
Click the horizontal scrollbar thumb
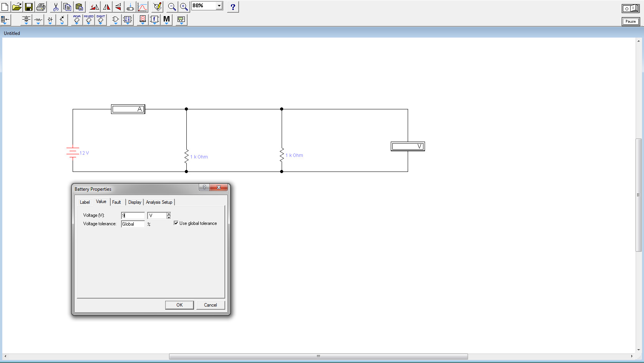pos(318,356)
